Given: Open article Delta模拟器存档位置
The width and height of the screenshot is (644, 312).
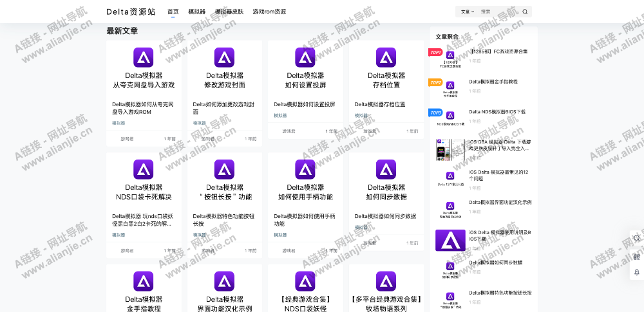Looking at the screenshot, I should pos(380,104).
